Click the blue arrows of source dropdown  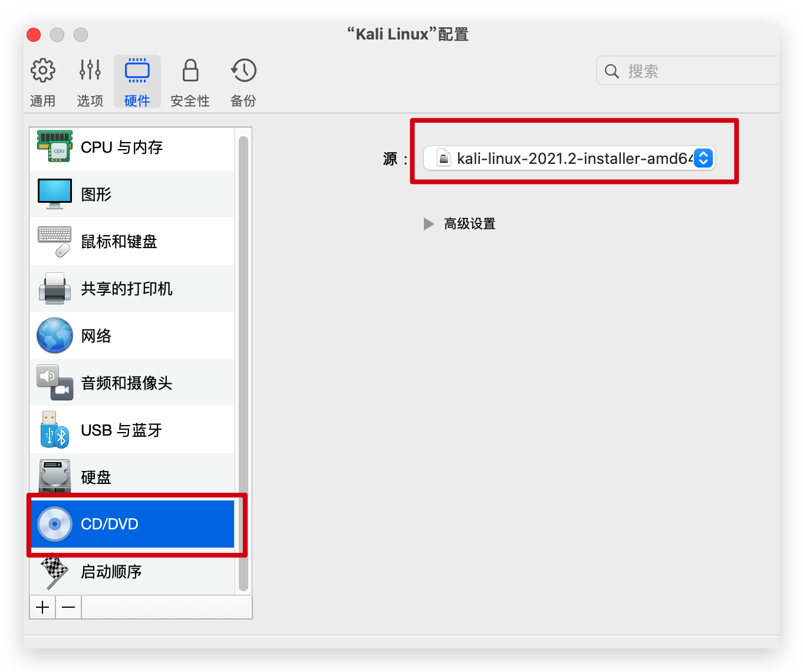[x=703, y=158]
